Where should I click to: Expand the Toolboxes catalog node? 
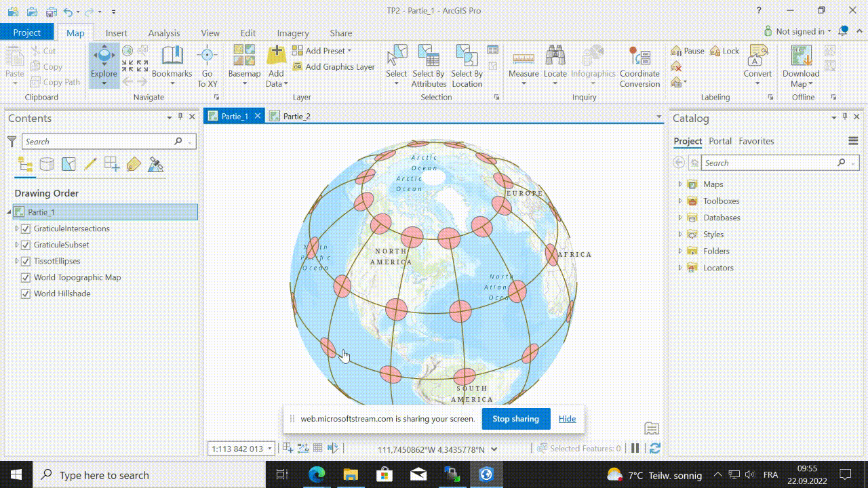point(680,201)
